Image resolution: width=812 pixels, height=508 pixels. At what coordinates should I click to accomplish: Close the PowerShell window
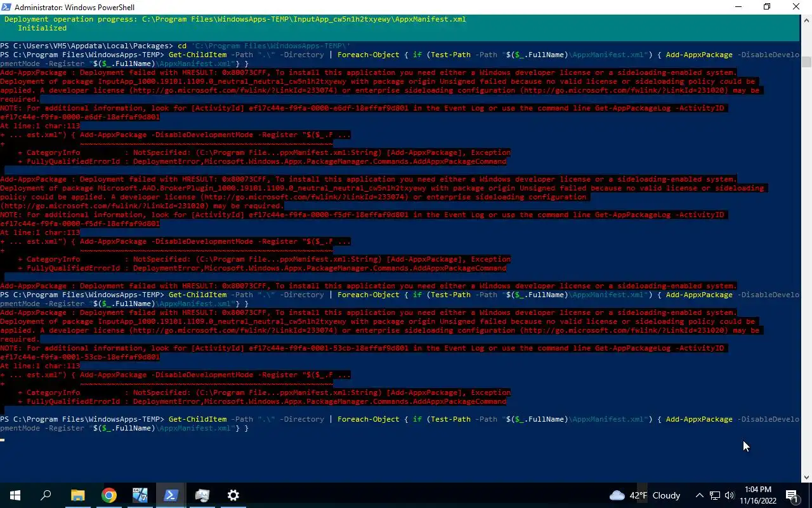point(797,7)
